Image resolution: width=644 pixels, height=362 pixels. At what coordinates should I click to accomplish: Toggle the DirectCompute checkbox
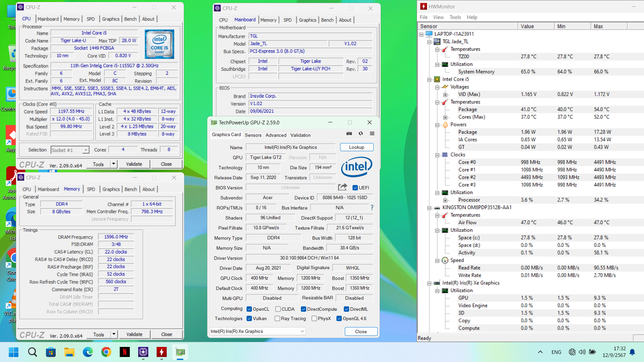pyautogui.click(x=304, y=309)
